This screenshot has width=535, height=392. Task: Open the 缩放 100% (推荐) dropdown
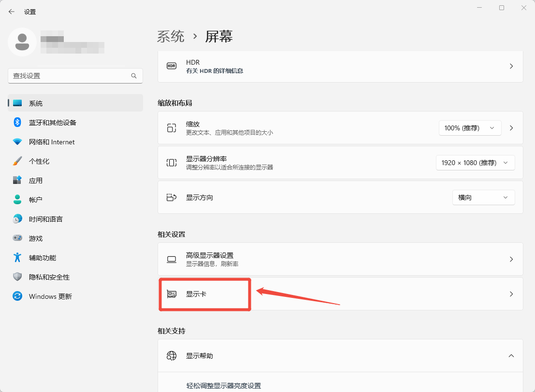(x=470, y=128)
